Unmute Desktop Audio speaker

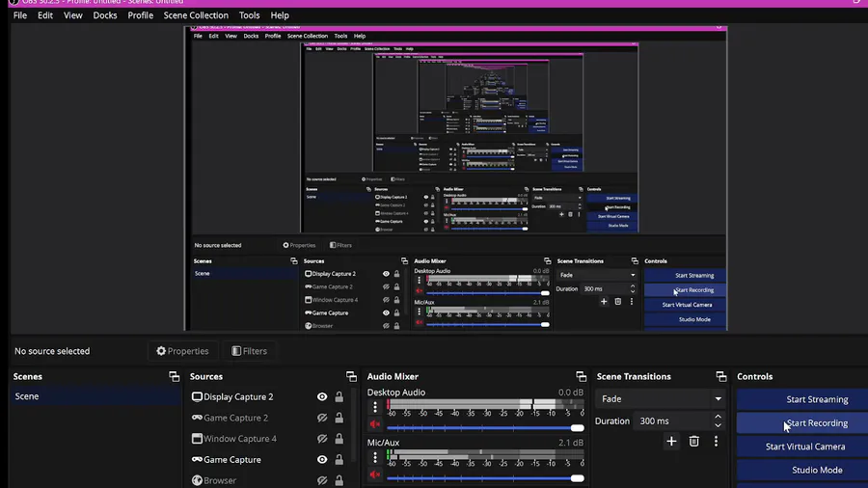pyautogui.click(x=375, y=424)
